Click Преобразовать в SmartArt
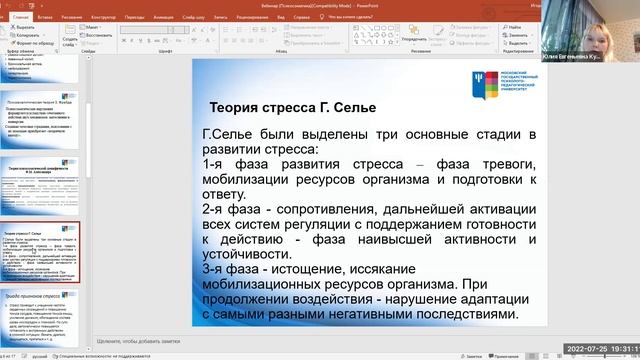The width and height of the screenshot is (640, 360). [x=313, y=43]
